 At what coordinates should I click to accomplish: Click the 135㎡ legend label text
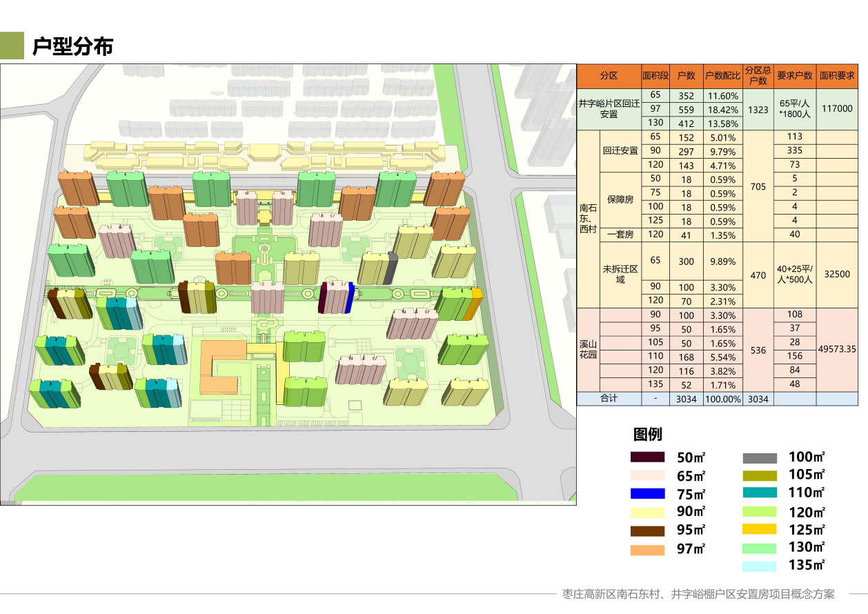coord(807,566)
